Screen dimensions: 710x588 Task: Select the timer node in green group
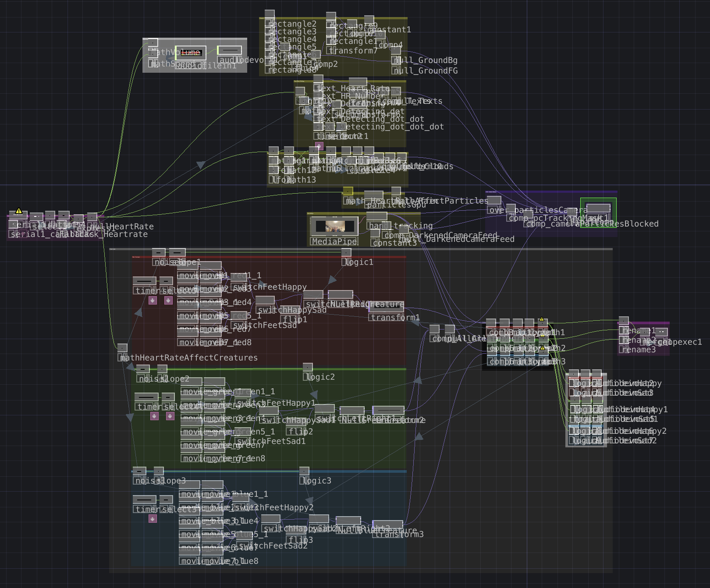pyautogui.click(x=146, y=397)
